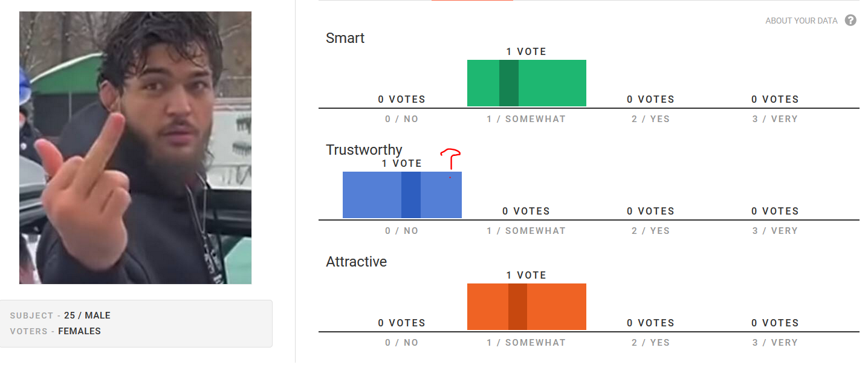Click the dark orange Attractive average marker

point(517,307)
